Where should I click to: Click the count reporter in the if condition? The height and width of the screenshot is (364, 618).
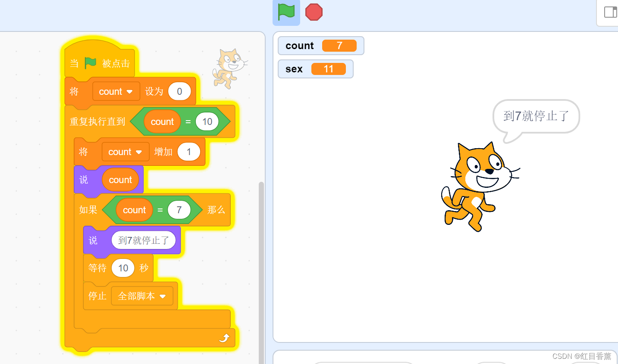(135, 210)
